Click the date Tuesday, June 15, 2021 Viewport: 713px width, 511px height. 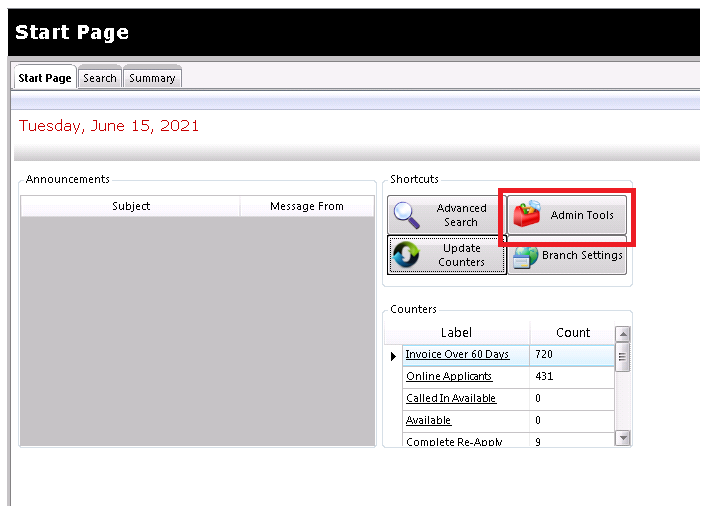coord(109,126)
